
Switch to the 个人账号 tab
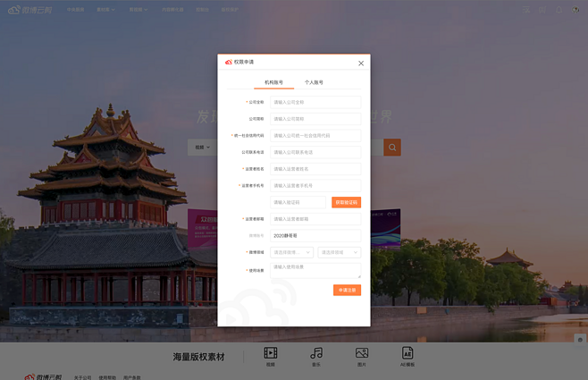pyautogui.click(x=314, y=82)
